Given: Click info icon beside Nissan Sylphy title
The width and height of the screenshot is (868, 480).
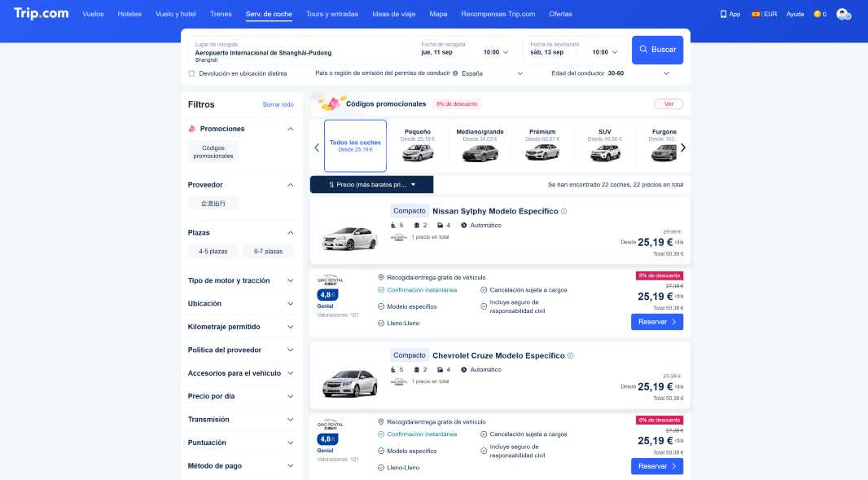Looking at the screenshot, I should point(564,211).
